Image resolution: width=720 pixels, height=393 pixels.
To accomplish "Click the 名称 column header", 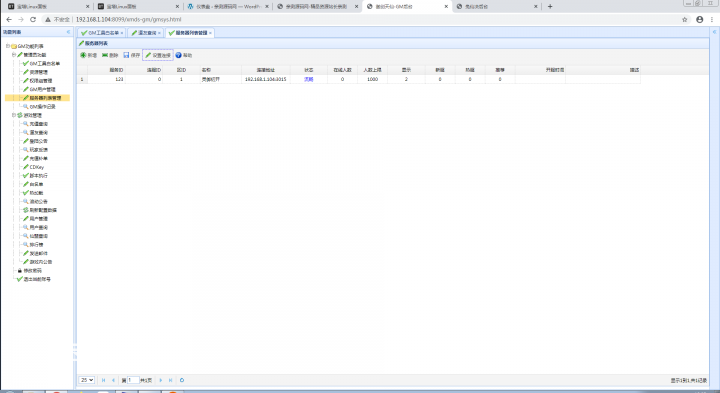I will 220,70.
